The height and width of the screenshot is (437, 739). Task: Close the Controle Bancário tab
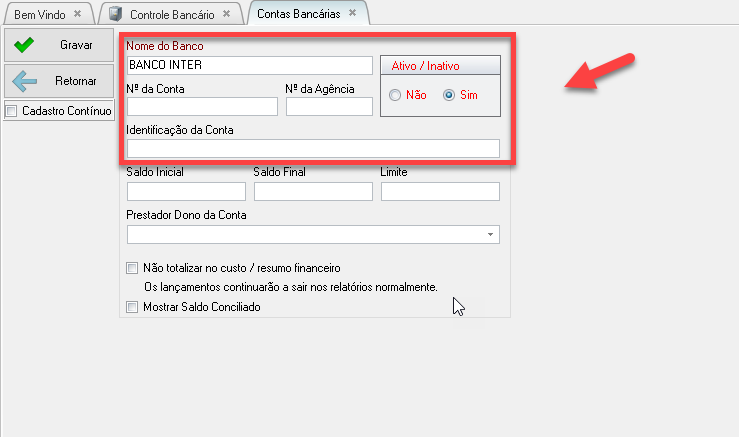[x=226, y=14]
